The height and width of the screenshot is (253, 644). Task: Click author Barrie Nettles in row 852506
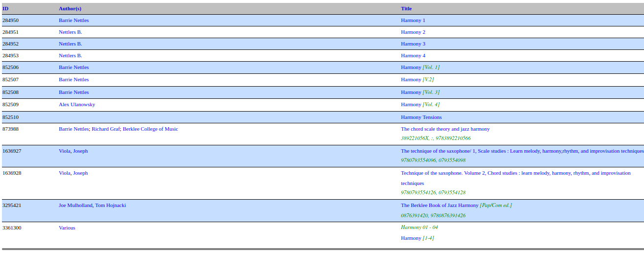[x=74, y=67]
